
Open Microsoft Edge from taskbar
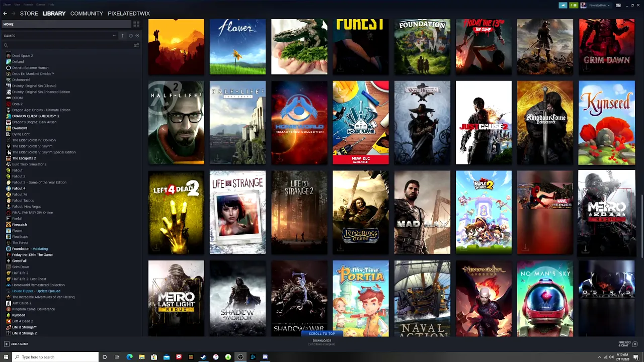click(129, 357)
